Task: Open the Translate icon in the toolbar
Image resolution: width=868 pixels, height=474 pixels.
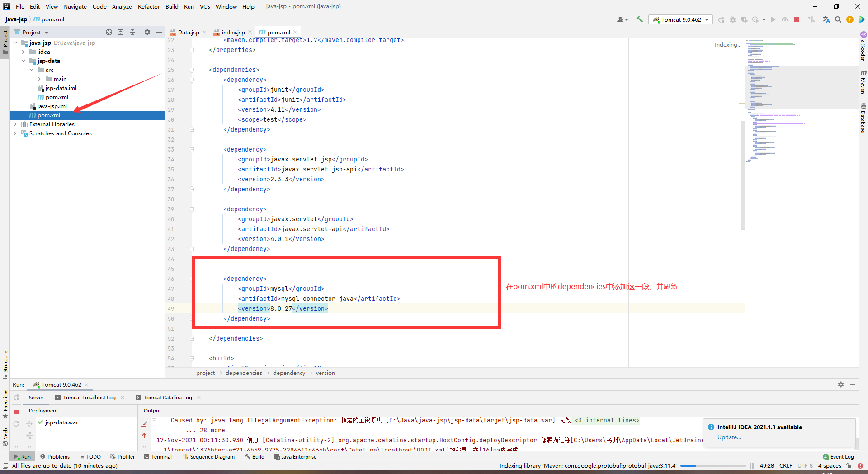Action: tap(826, 19)
